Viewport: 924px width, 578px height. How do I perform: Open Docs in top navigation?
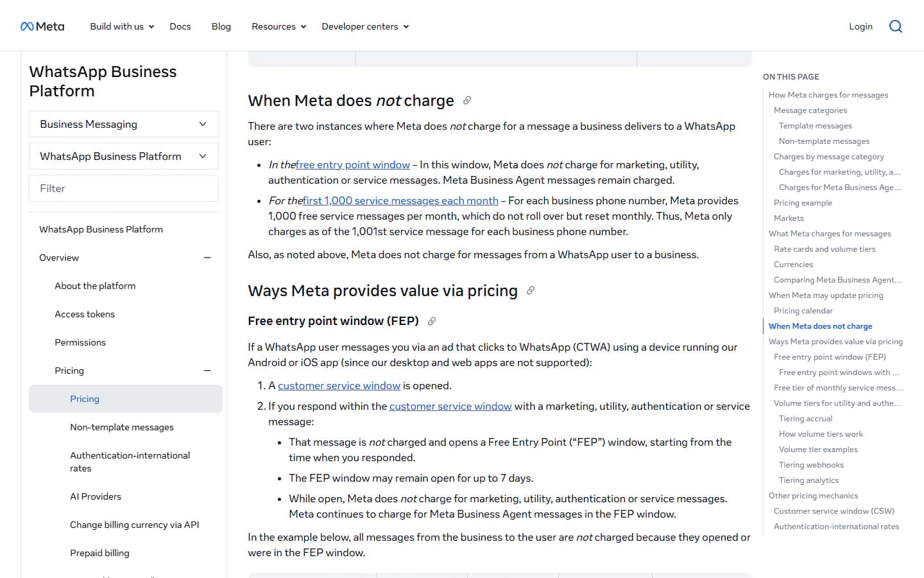coord(180,26)
